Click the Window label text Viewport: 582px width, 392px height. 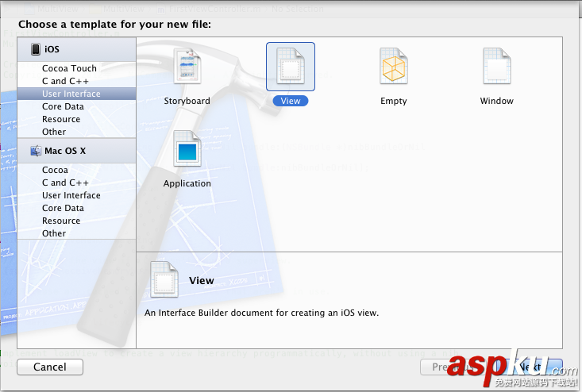click(496, 101)
